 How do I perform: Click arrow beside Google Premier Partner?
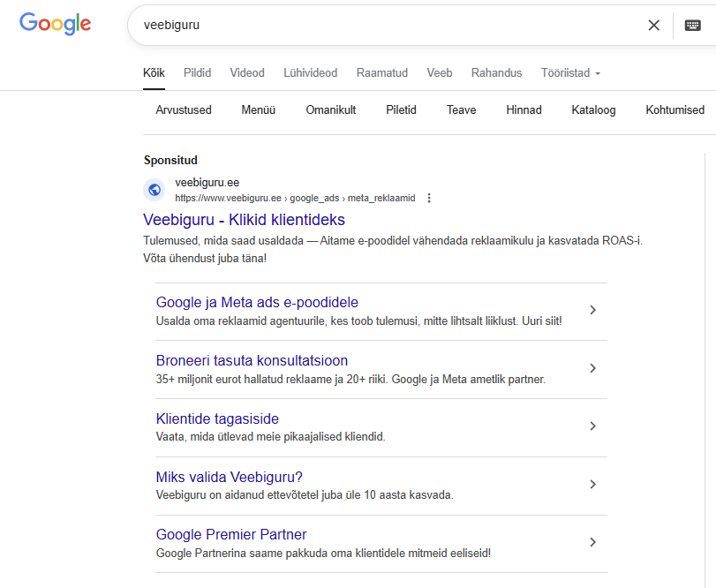593,542
